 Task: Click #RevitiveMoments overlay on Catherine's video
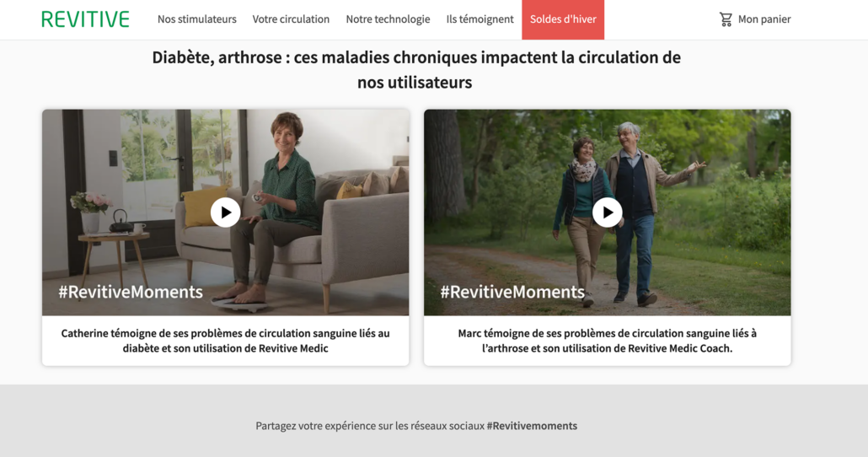click(131, 292)
